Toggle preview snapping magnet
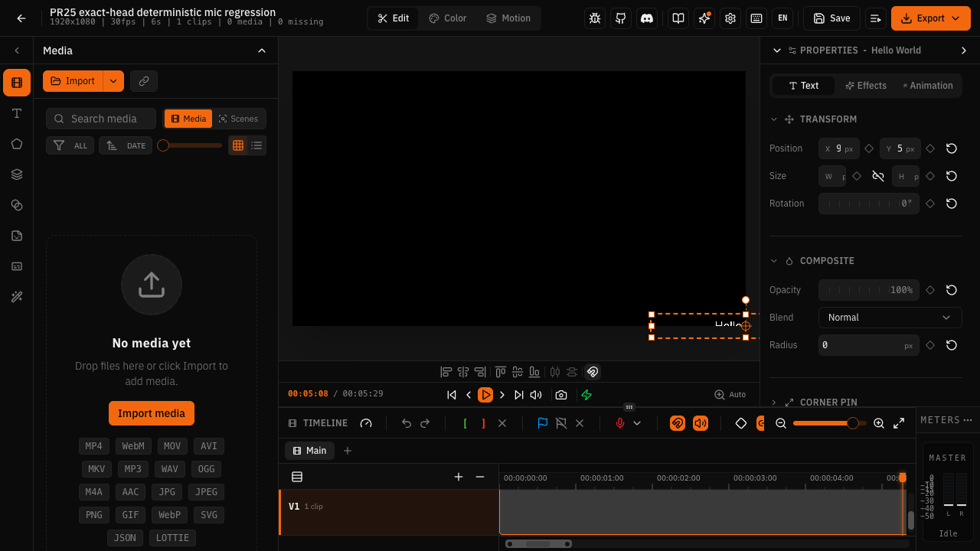Viewport: 980px width, 551px height. coord(592,372)
